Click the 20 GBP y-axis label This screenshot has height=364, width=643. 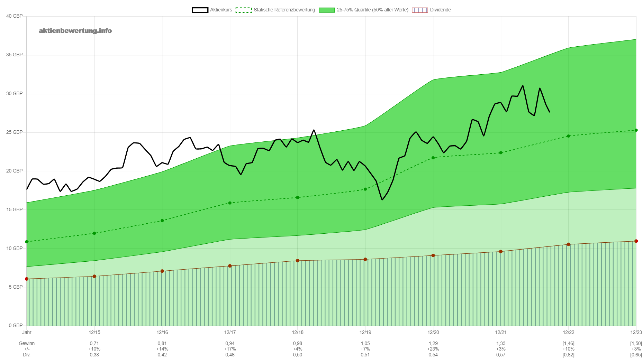15,171
